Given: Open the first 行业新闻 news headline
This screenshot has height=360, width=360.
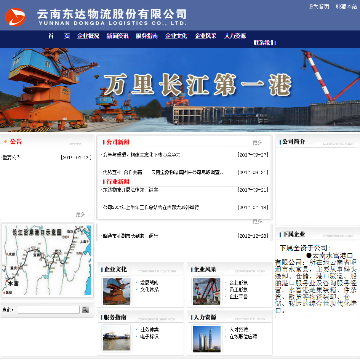Looking at the screenshot, I should click(130, 190).
